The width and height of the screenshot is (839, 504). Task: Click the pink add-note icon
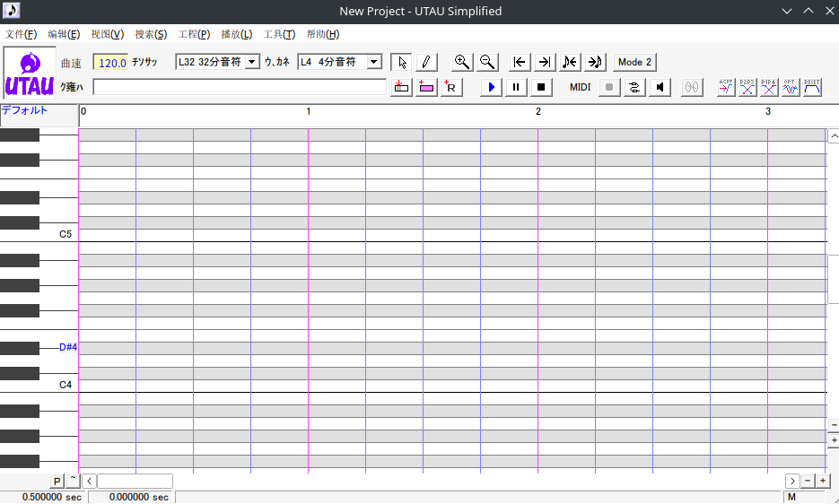point(426,87)
